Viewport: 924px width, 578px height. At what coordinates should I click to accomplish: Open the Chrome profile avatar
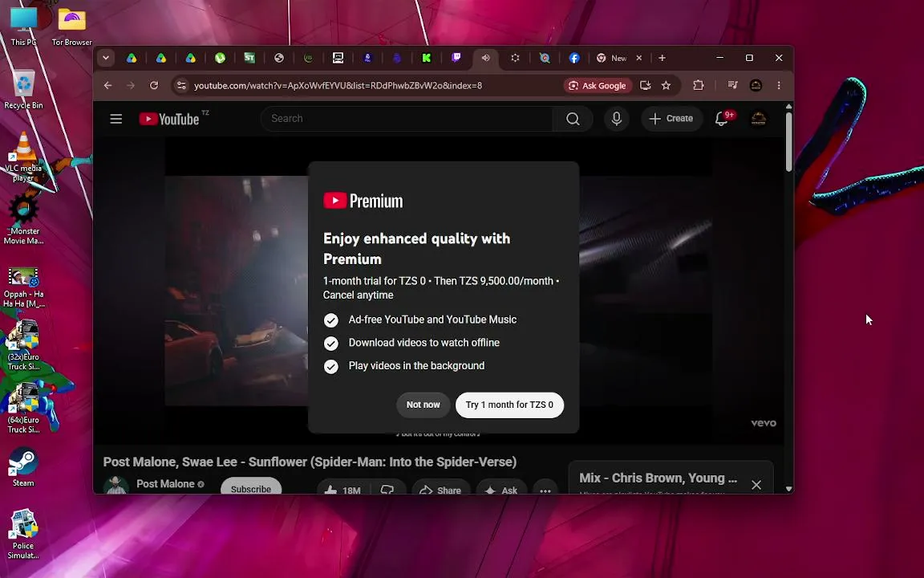[x=756, y=86]
